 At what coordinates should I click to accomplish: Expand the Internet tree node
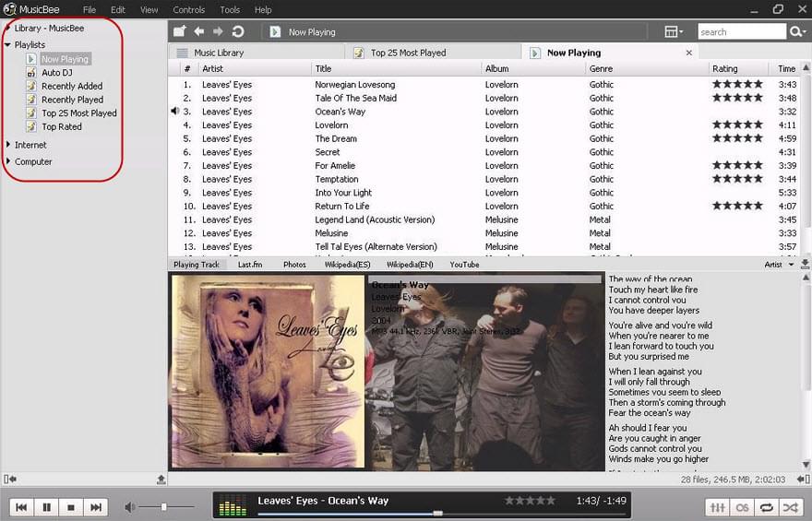coord(8,145)
